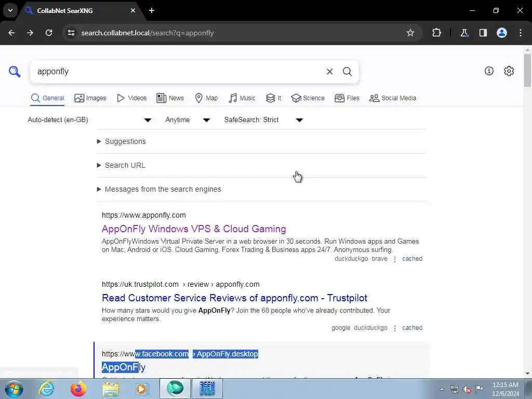Open the tab search dropdown arrow
This screenshot has height=399, width=532.
pos(10,10)
